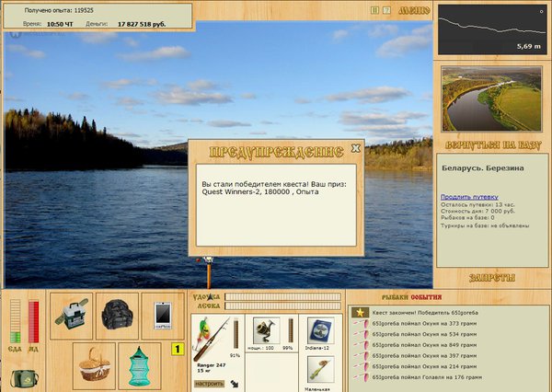The height and width of the screenshot is (392, 552).
Task: Select the Indiana-12 line item
Action: [x=320, y=330]
